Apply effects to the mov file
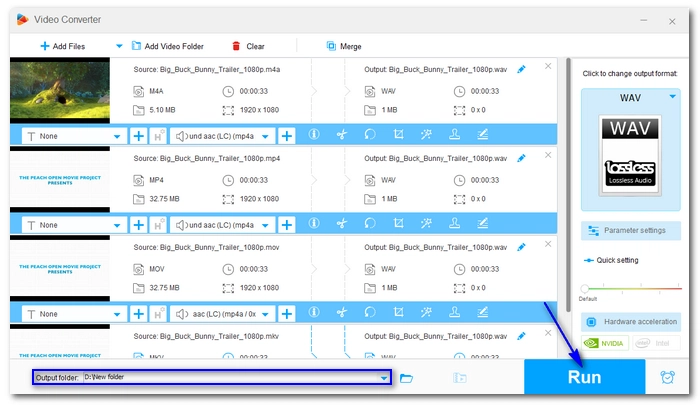 (426, 312)
